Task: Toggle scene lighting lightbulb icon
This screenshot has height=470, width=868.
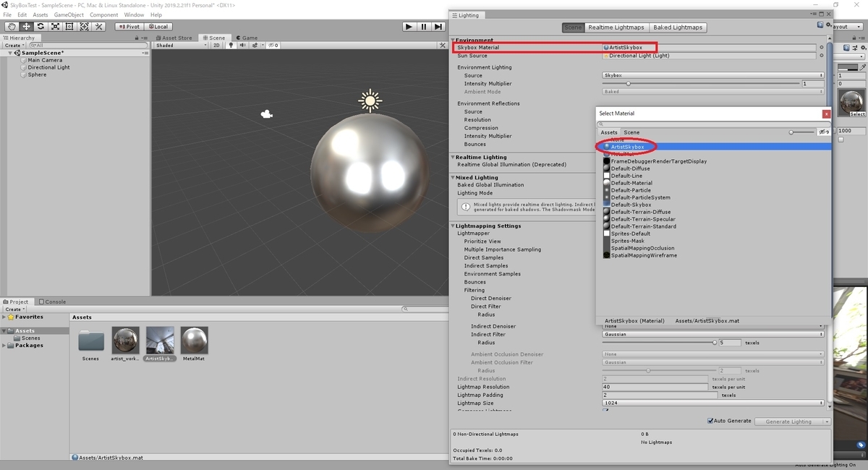Action: [x=231, y=46]
